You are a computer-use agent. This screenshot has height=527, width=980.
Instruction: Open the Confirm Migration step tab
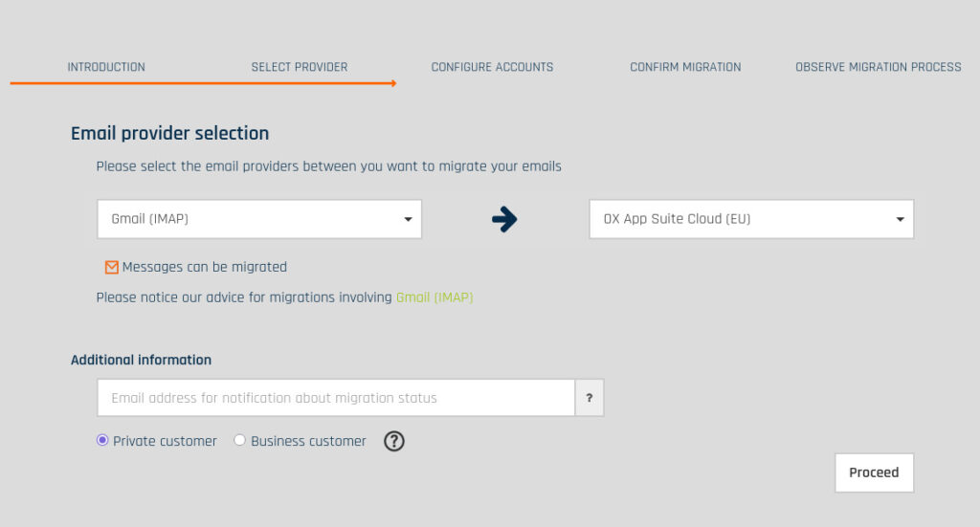click(685, 67)
